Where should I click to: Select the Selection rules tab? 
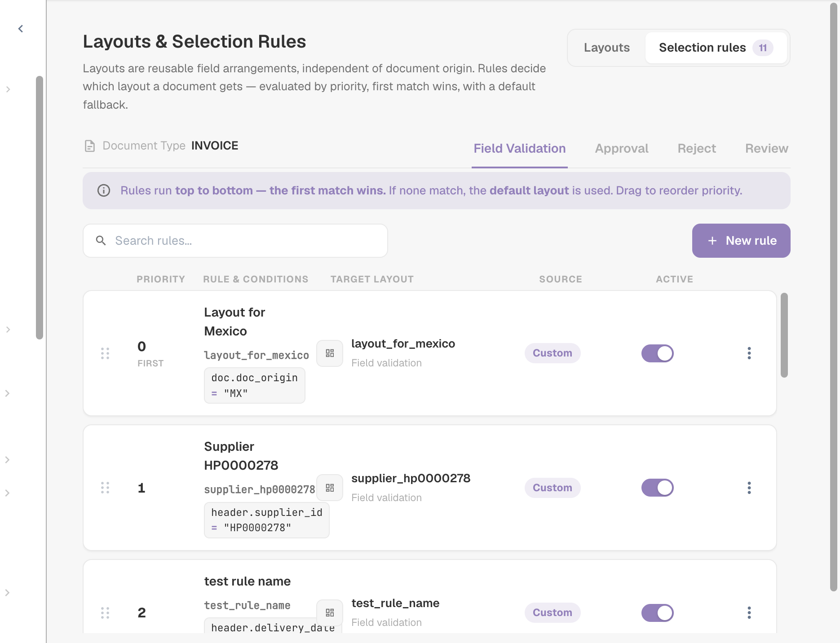point(716,48)
